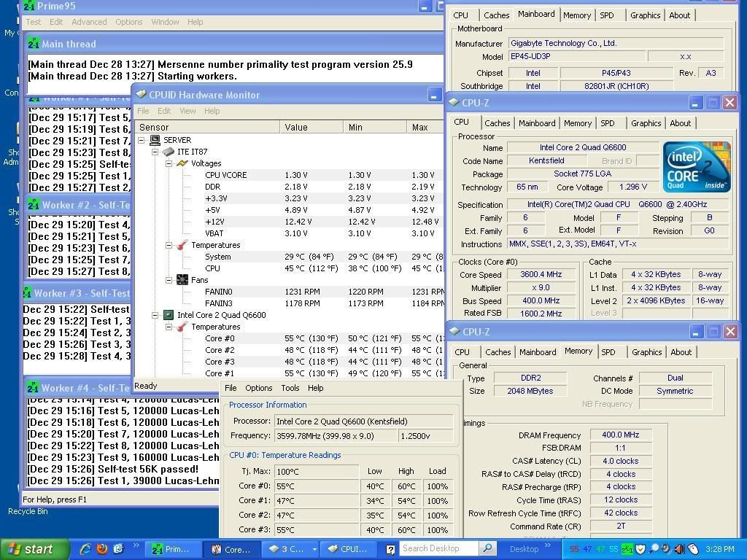The height and width of the screenshot is (560, 747).
Task: Switch to SPD tab in CPU-Z Memory window
Action: click(x=608, y=352)
